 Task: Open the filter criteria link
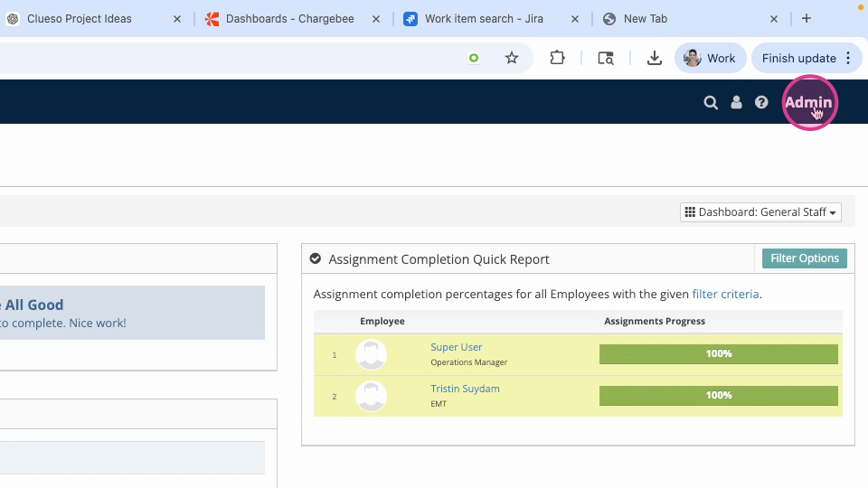725,295
